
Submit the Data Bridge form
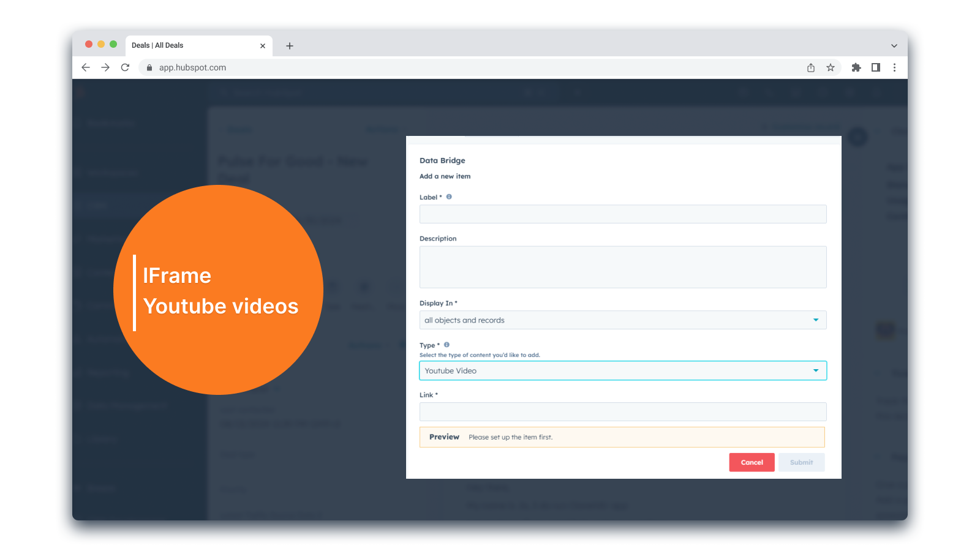tap(801, 462)
